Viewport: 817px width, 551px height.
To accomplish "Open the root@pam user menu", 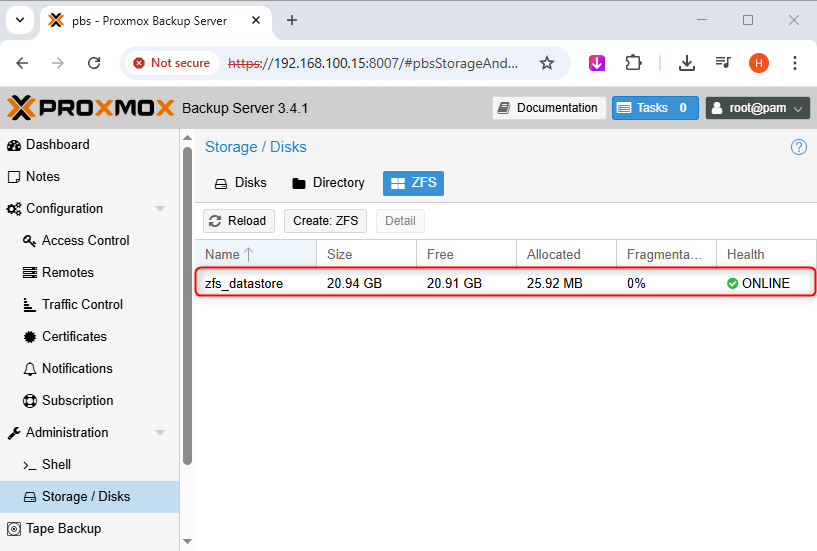I will coord(758,108).
